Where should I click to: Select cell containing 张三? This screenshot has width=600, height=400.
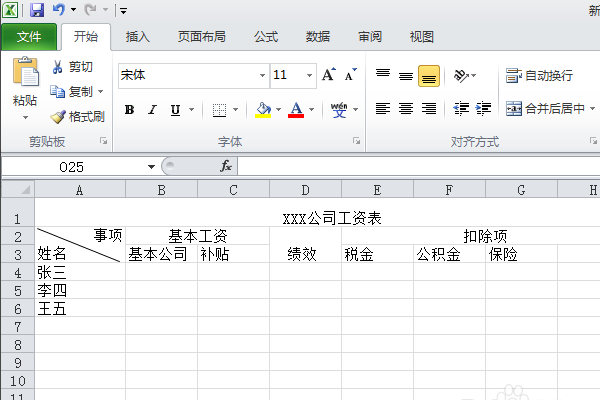tap(80, 272)
